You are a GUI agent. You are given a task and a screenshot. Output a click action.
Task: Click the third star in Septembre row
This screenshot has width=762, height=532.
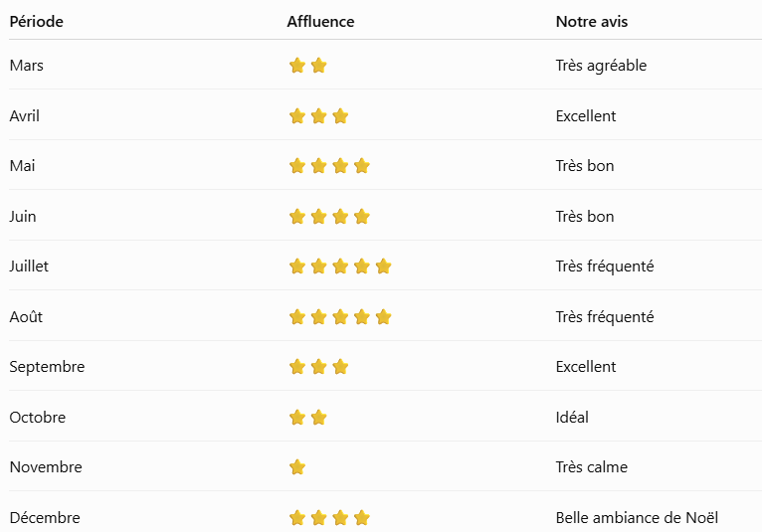point(340,367)
